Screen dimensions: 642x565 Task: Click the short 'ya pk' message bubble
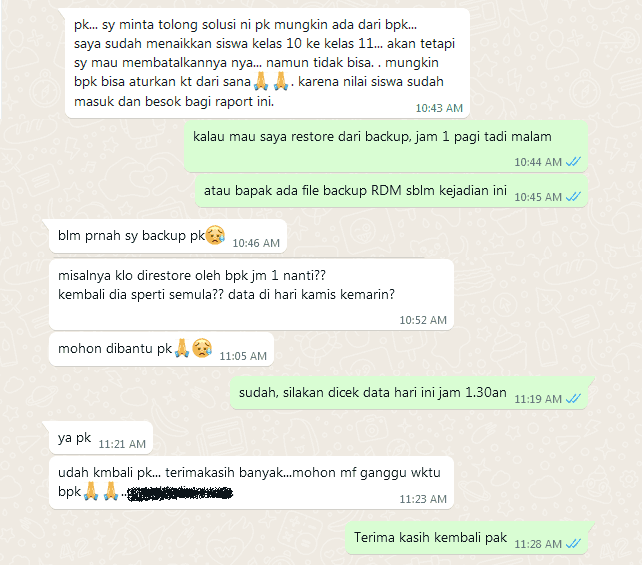[101, 438]
